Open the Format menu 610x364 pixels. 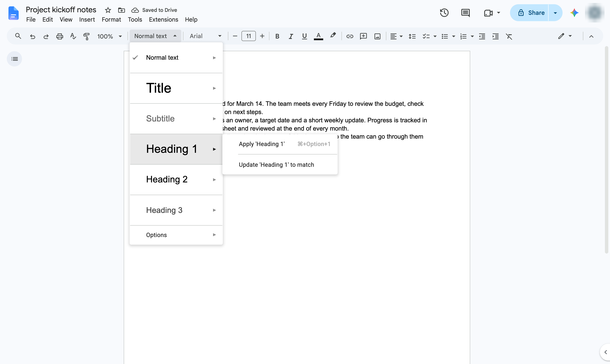(x=111, y=19)
